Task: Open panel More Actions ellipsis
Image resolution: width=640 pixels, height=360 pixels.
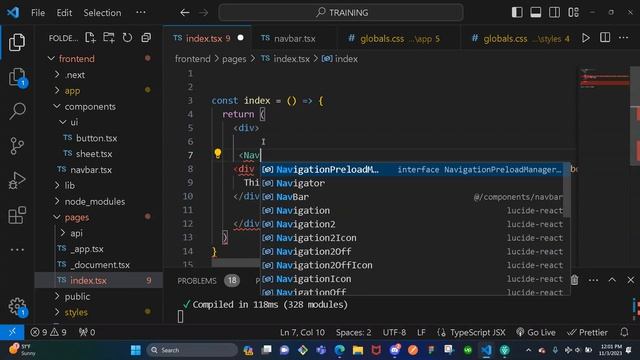Action: 593,280
